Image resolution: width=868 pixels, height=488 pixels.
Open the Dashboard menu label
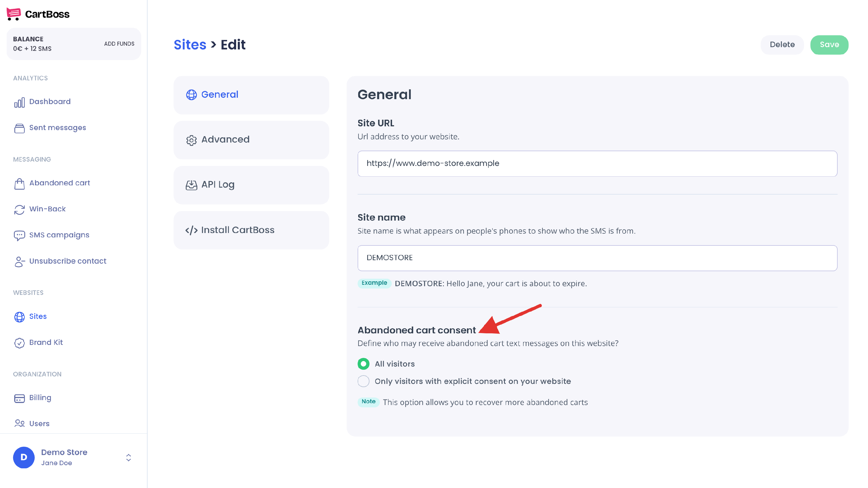pyautogui.click(x=50, y=102)
